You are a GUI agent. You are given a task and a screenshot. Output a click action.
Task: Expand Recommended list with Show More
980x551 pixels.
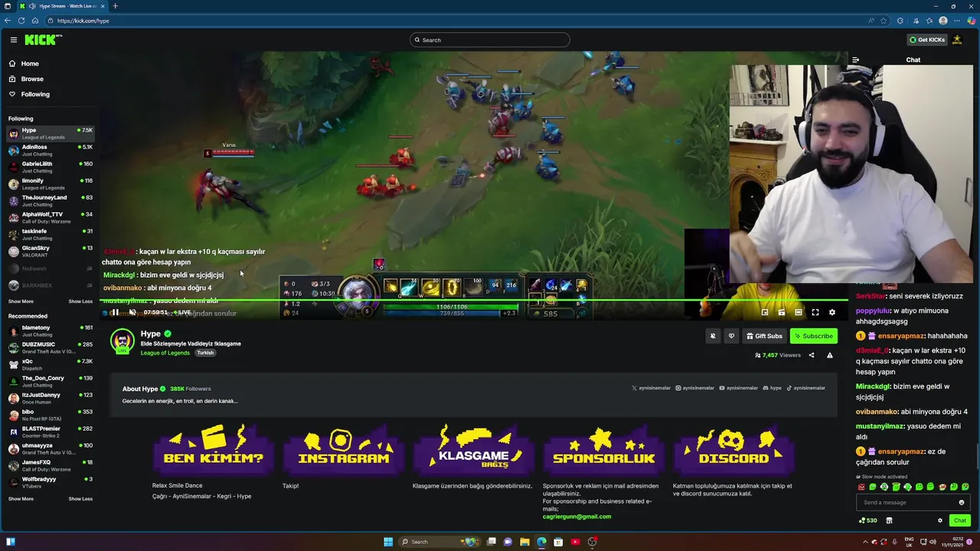[x=21, y=499]
